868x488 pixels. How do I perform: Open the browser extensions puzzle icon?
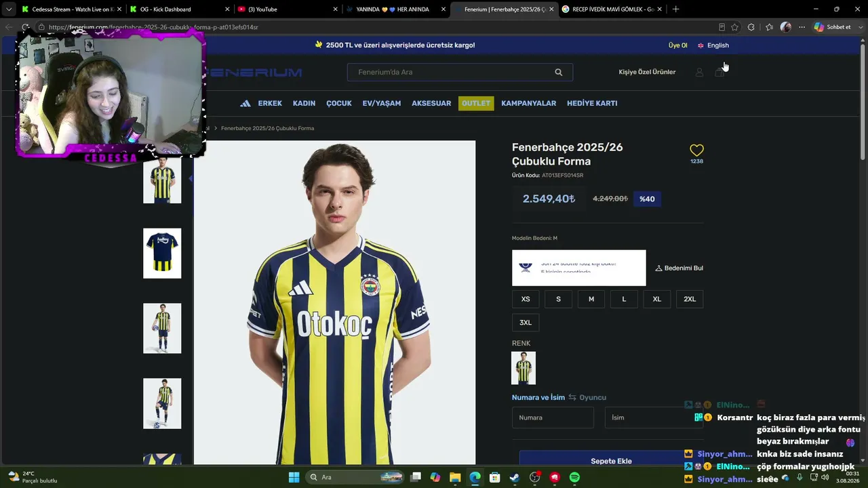tap(751, 27)
